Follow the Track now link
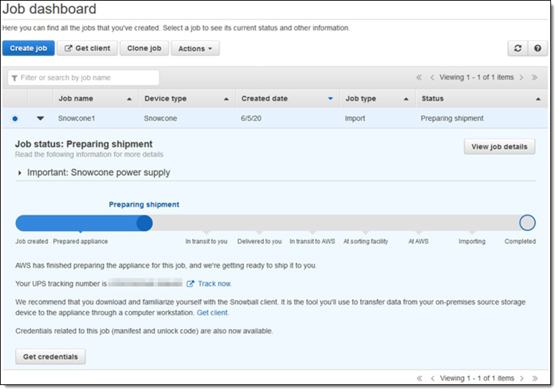 (x=214, y=284)
